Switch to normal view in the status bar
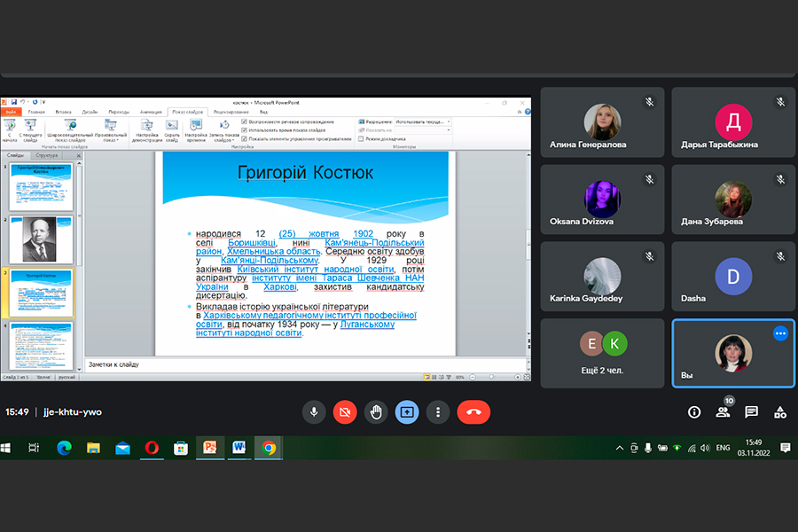The width and height of the screenshot is (798, 532). (426, 377)
